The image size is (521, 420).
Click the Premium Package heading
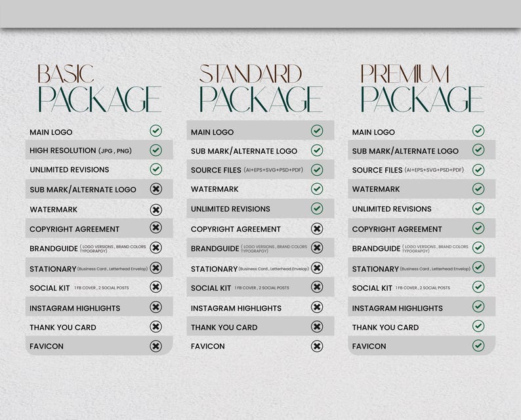tap(422, 89)
